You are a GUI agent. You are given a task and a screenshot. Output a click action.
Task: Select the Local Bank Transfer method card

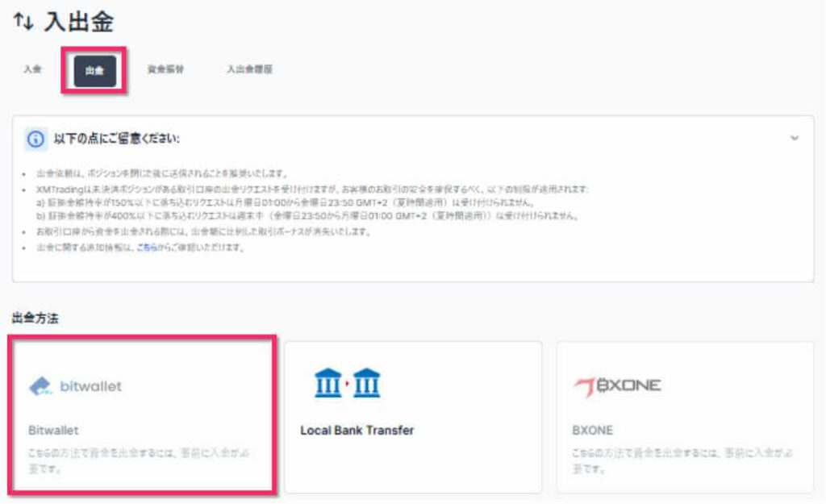413,415
